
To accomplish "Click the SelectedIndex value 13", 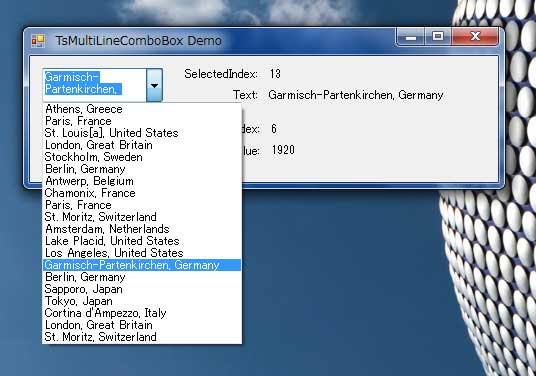I will click(x=275, y=73).
